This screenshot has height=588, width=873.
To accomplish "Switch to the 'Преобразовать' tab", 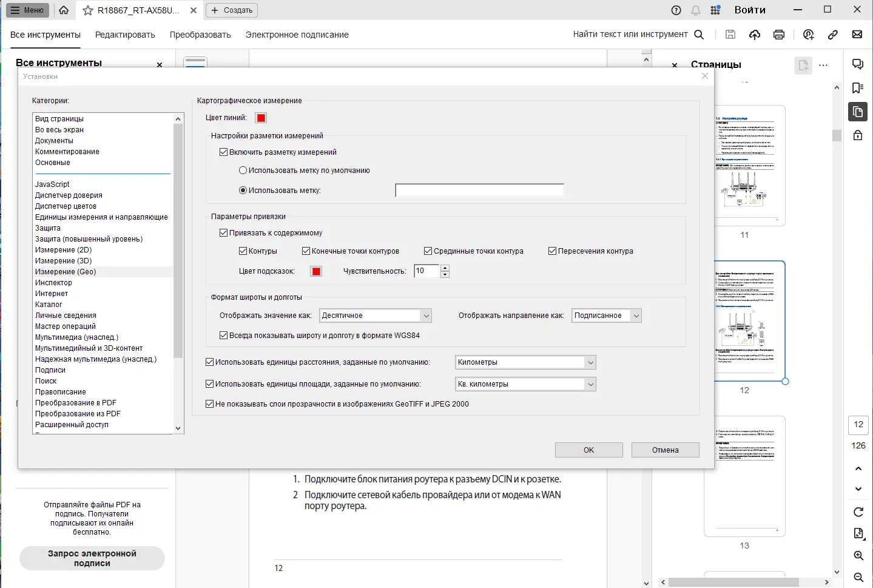I will [201, 35].
